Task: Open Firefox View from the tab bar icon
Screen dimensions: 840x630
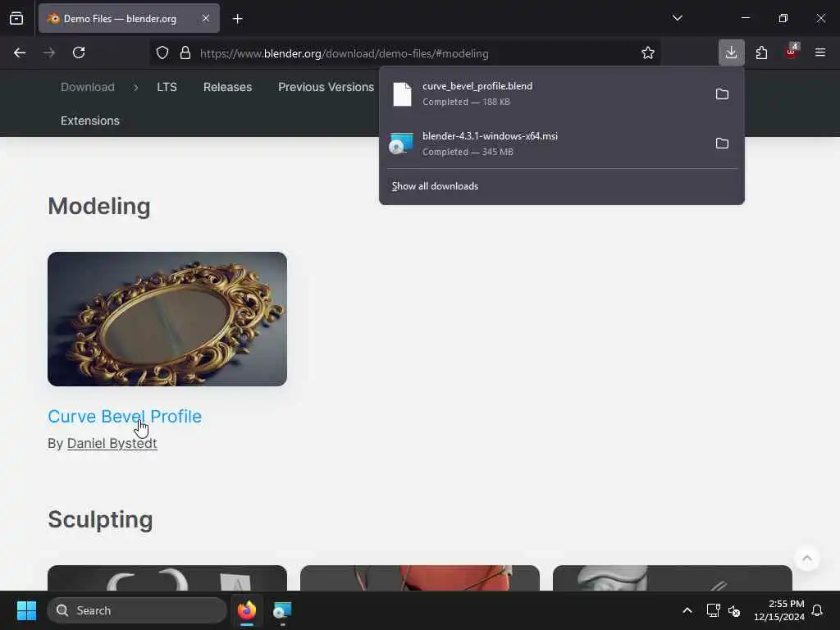Action: pyautogui.click(x=16, y=18)
